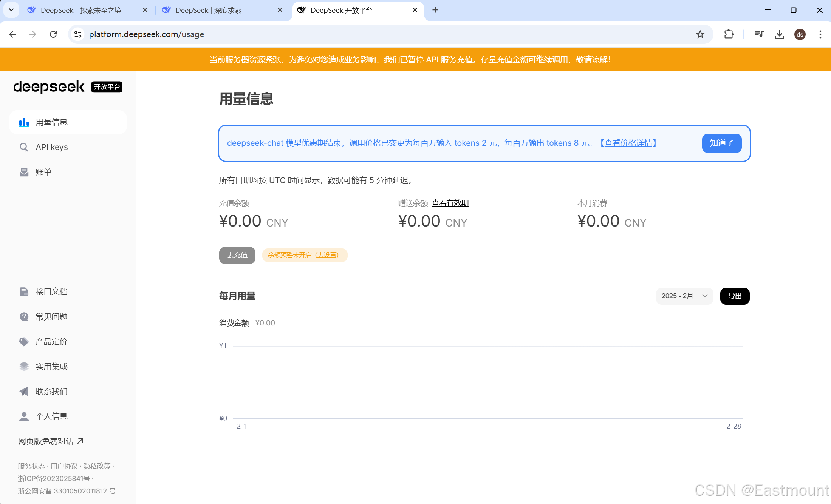Bookmark this page with star icon
831x504 pixels.
click(700, 34)
